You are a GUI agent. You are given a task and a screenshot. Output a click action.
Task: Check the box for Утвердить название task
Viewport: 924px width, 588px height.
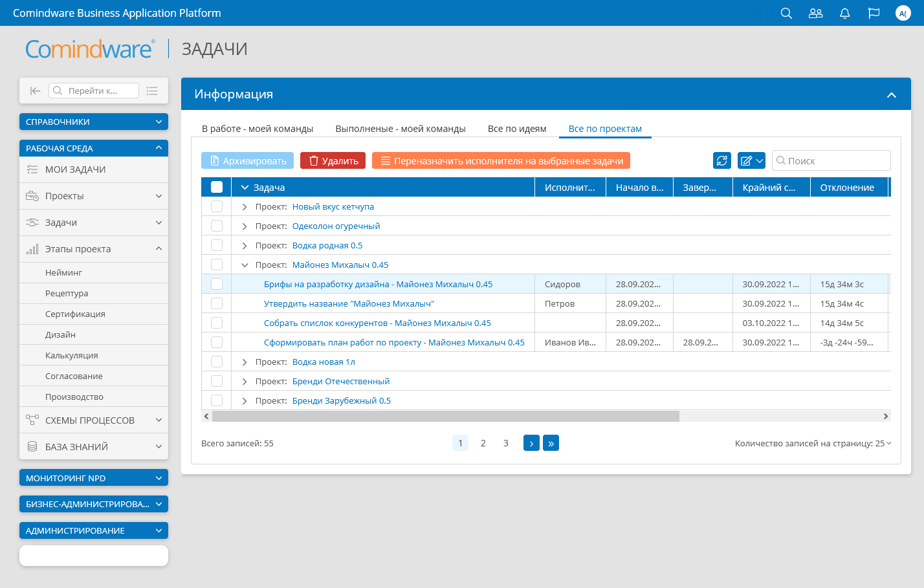point(217,303)
